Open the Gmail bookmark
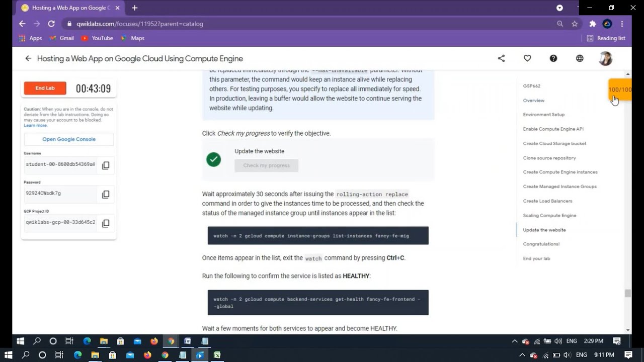The height and width of the screenshot is (362, 644). pos(61,38)
